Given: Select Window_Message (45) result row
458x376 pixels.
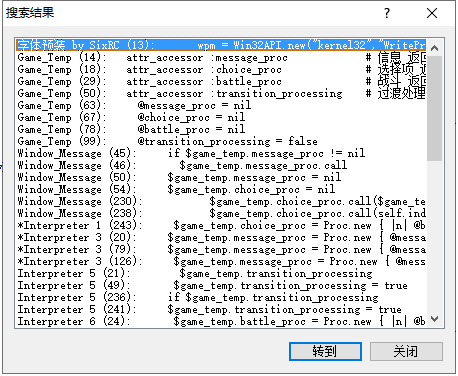Looking at the screenshot, I should [x=221, y=153].
